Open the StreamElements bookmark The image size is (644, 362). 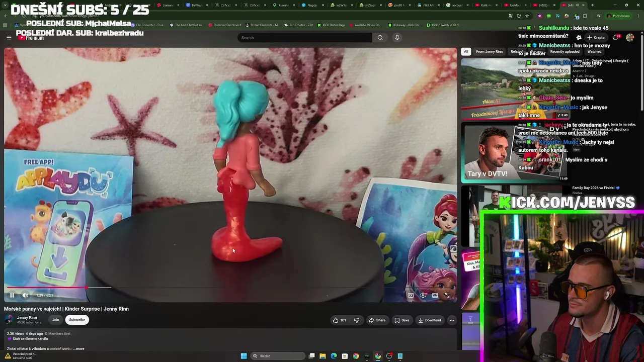pyautogui.click(x=262, y=25)
